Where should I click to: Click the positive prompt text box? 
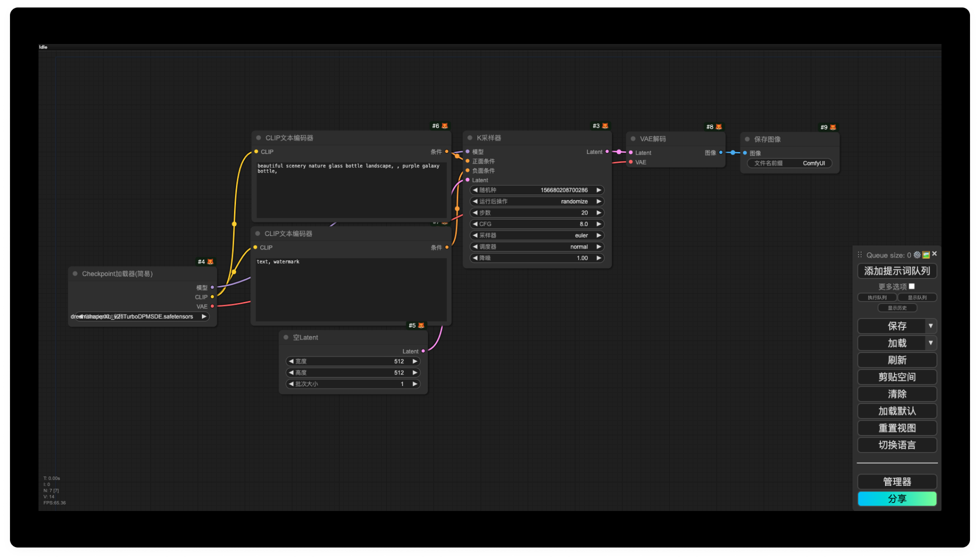(x=351, y=190)
